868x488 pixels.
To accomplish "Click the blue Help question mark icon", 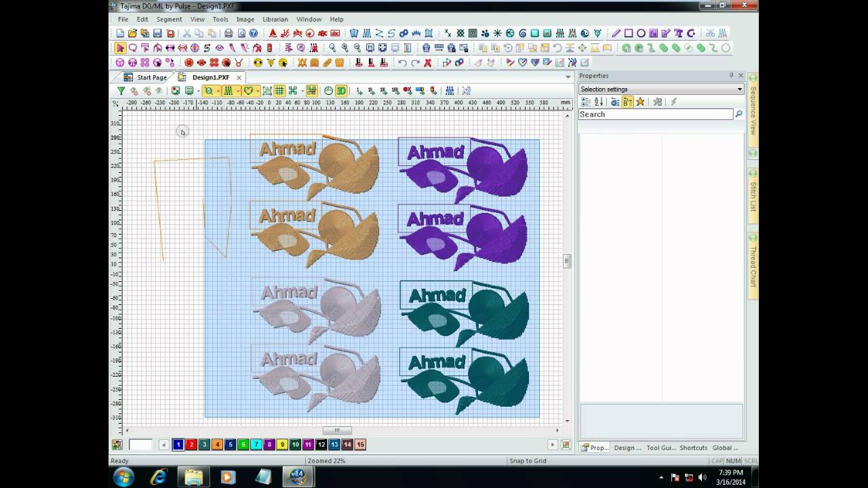I will pyautogui.click(x=254, y=33).
